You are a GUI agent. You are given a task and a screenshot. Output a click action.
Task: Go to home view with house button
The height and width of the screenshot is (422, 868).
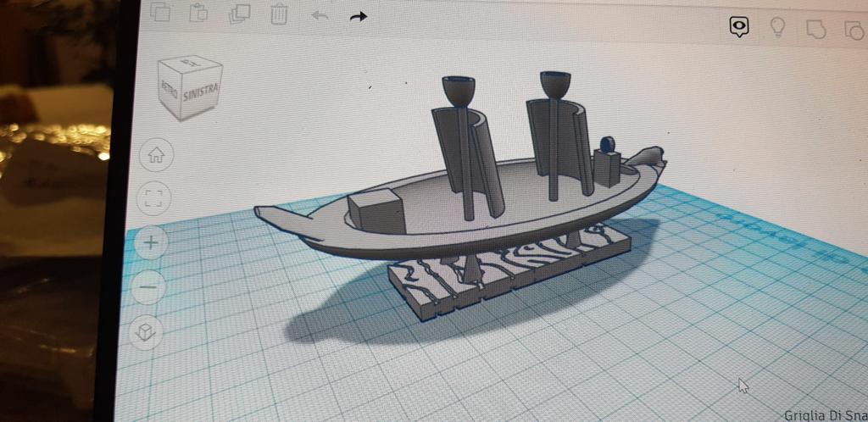[156, 155]
